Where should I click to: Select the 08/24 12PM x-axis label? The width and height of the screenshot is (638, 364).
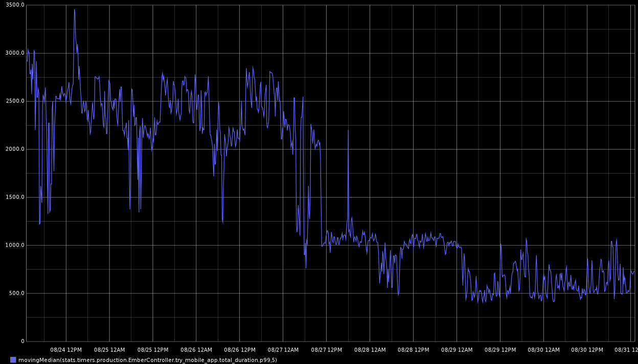[66, 350]
